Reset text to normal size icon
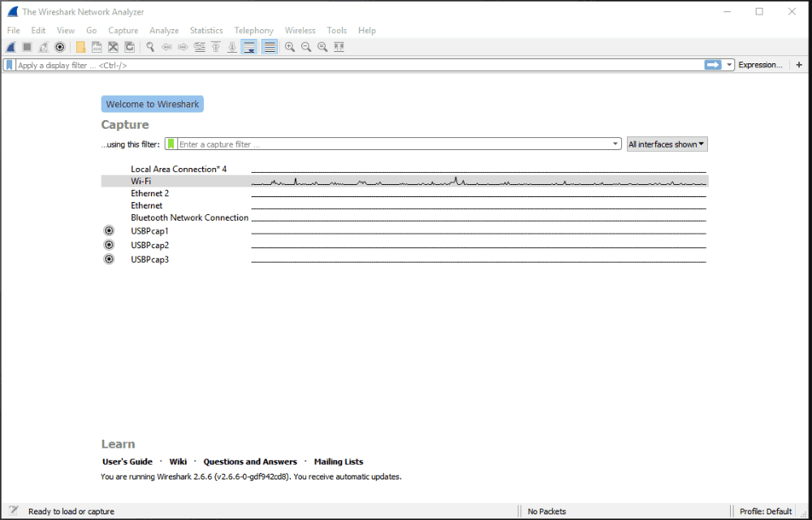Viewport: 812px width, 520px height. [x=322, y=47]
